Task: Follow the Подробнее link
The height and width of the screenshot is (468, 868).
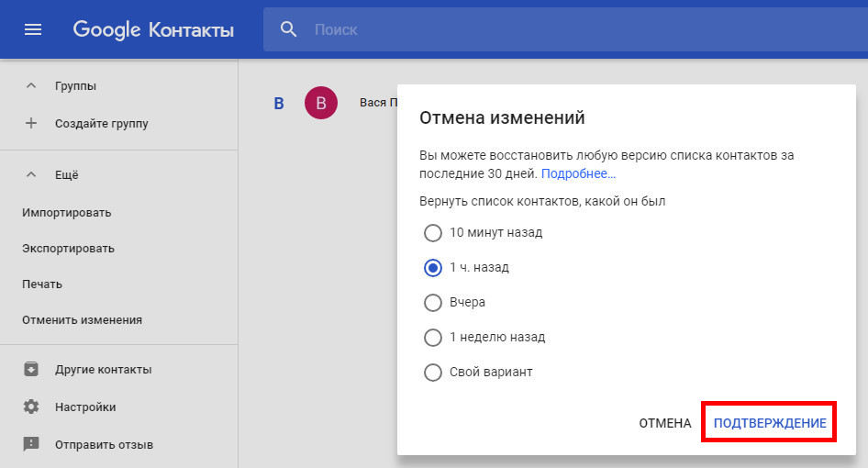Action: 578,173
